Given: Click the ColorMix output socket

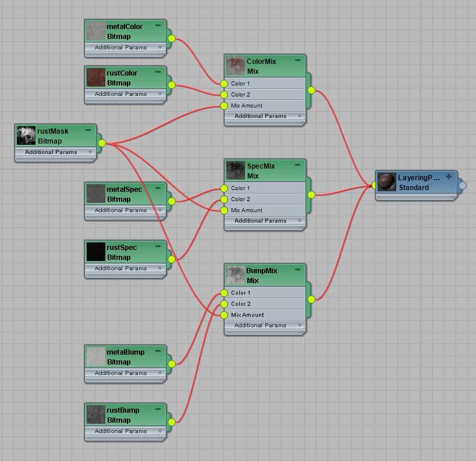Looking at the screenshot, I should tap(311, 90).
